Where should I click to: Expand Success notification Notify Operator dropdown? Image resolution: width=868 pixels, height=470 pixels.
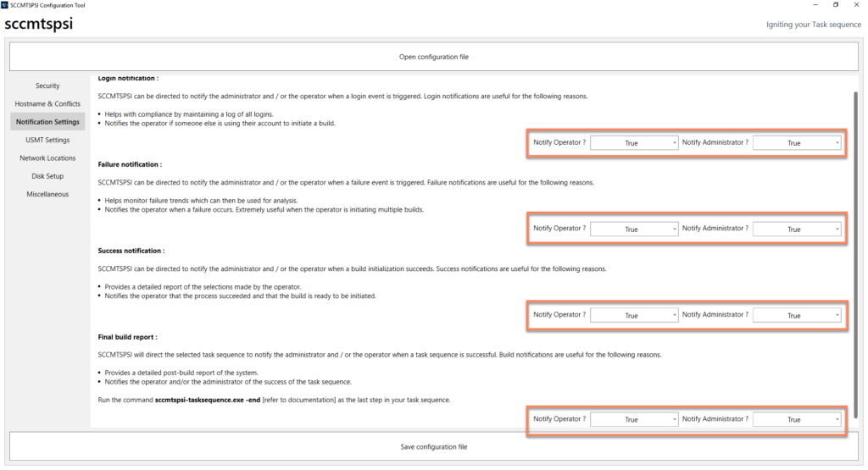tap(634, 315)
